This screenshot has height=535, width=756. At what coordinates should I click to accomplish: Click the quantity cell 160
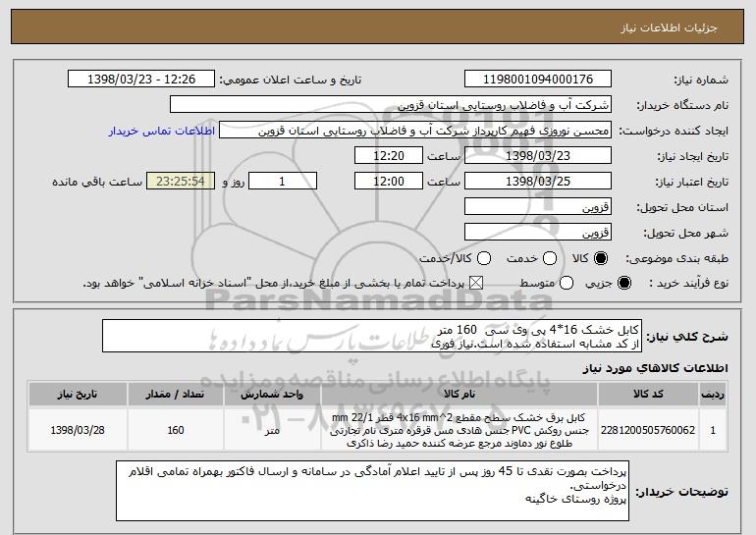[x=176, y=430]
